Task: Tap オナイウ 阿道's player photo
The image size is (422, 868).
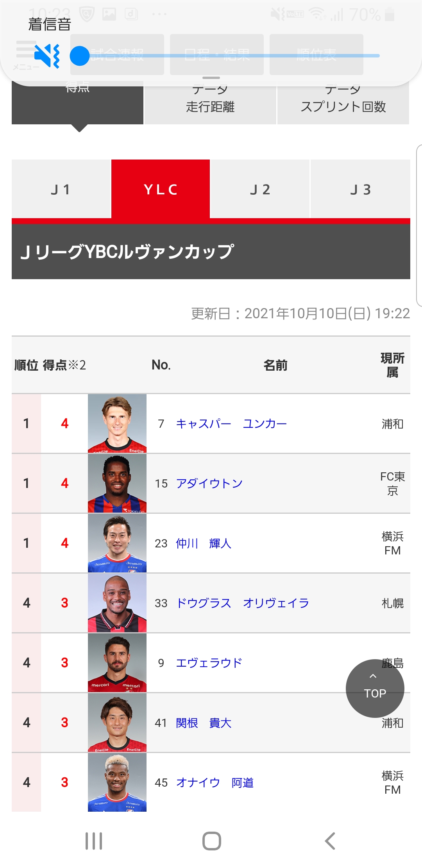Action: pyautogui.click(x=117, y=782)
